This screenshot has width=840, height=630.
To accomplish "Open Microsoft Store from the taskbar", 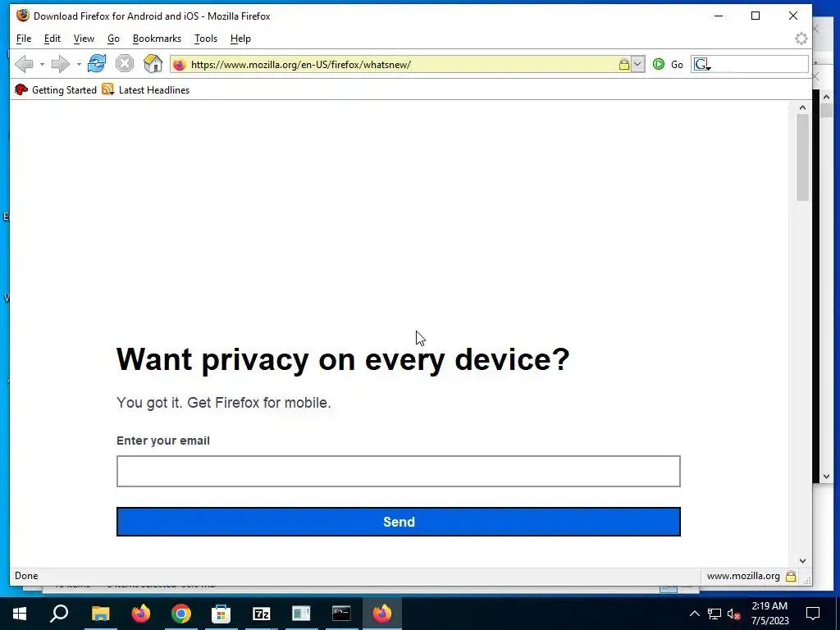I will [221, 614].
